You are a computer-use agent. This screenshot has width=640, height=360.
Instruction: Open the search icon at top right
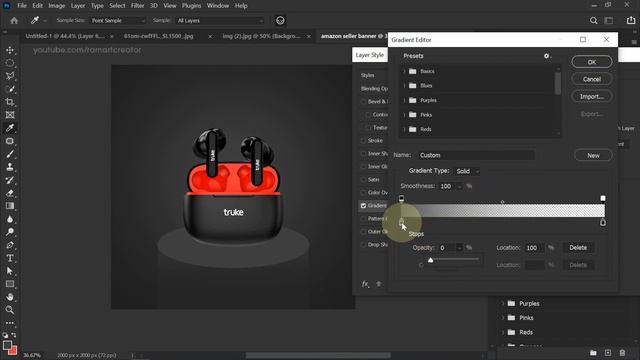pyautogui.click(x=593, y=20)
